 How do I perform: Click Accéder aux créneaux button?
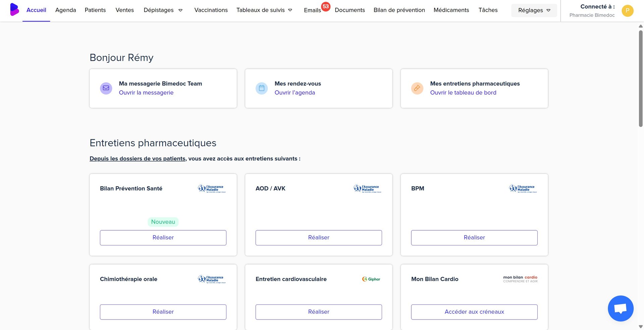coord(474,312)
